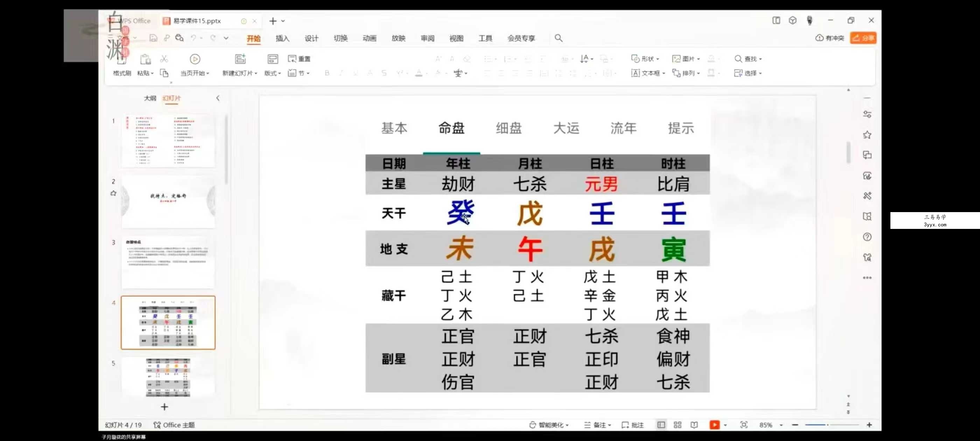This screenshot has width=980, height=441.
Task: Click the slide Layout icon
Action: 273,59
